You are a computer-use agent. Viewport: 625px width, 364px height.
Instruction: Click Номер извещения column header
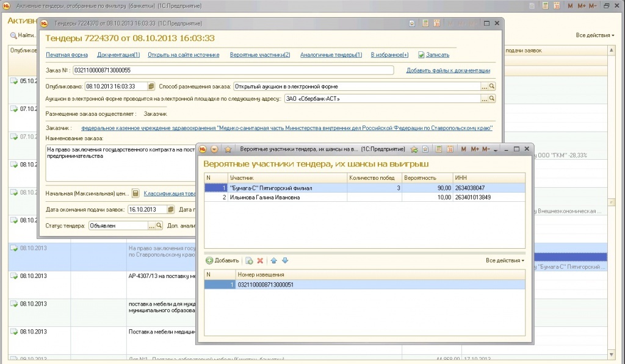380,275
